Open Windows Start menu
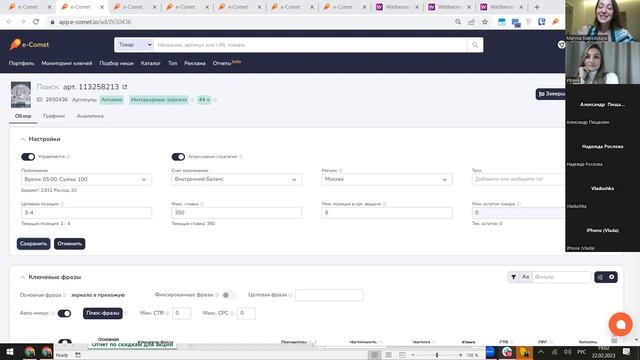 (x=10, y=352)
